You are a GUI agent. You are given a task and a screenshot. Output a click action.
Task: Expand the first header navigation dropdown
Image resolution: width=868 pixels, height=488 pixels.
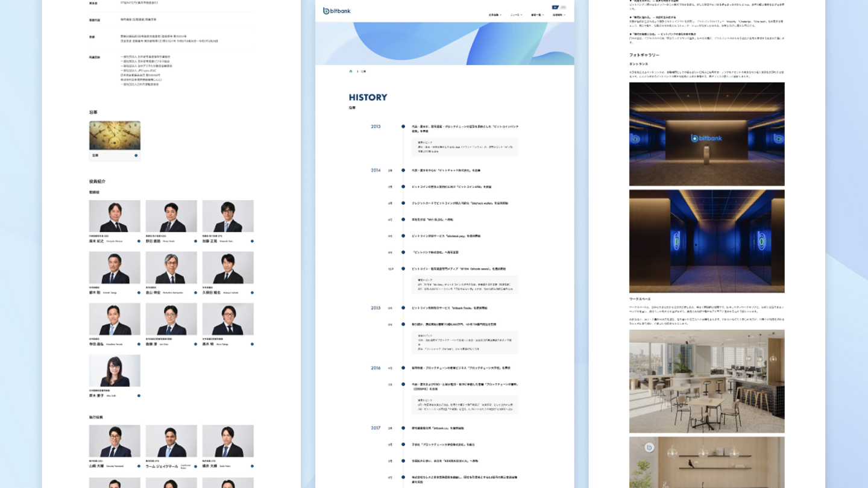click(495, 15)
